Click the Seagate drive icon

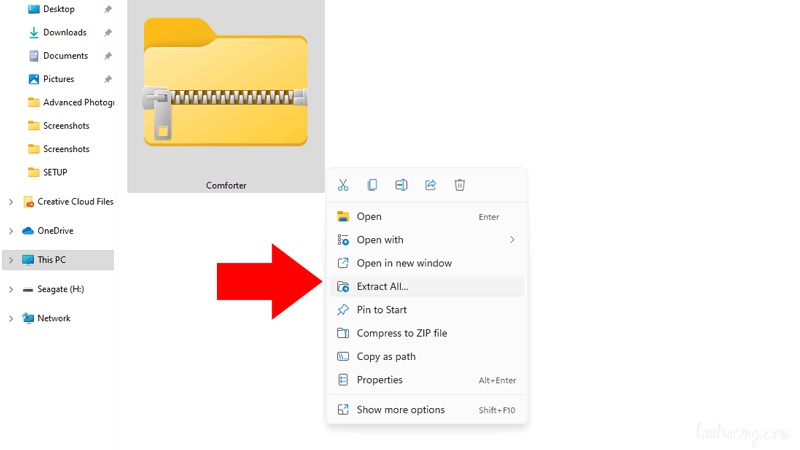tap(28, 290)
